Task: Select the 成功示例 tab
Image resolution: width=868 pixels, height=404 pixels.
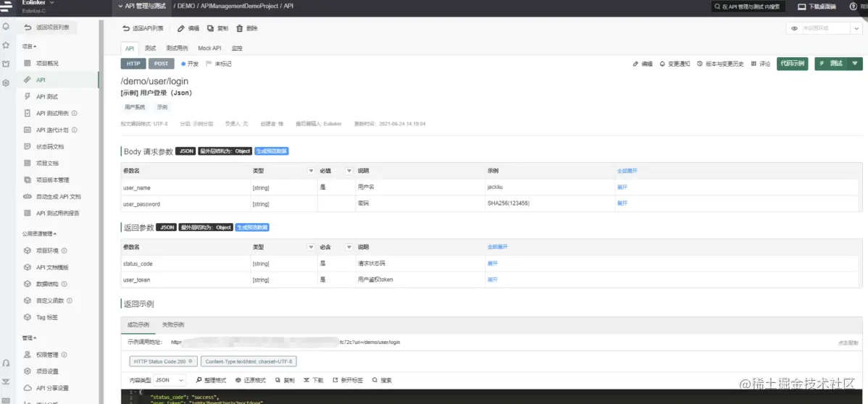Action: (138, 325)
